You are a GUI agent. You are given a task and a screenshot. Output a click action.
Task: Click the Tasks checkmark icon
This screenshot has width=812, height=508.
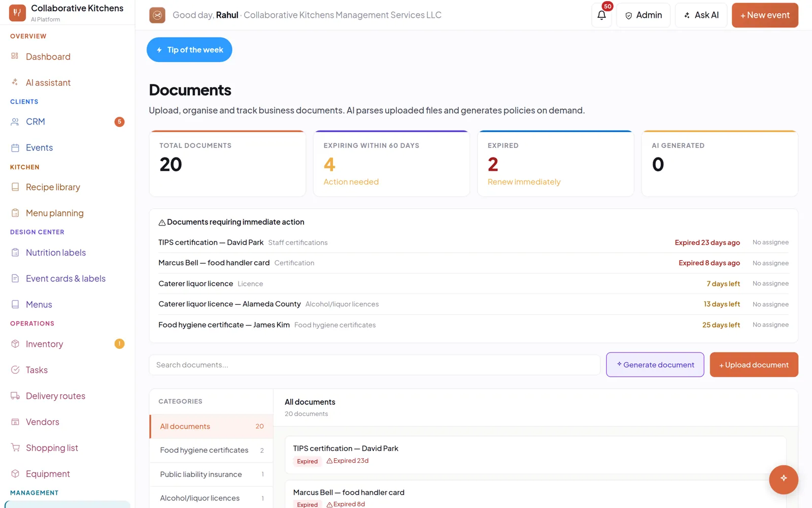pos(15,370)
